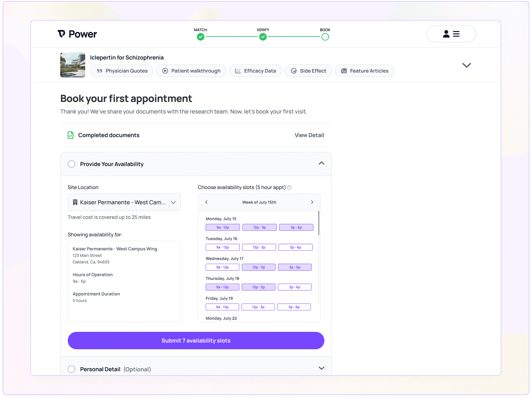Advance to next week with right arrow

[312, 202]
